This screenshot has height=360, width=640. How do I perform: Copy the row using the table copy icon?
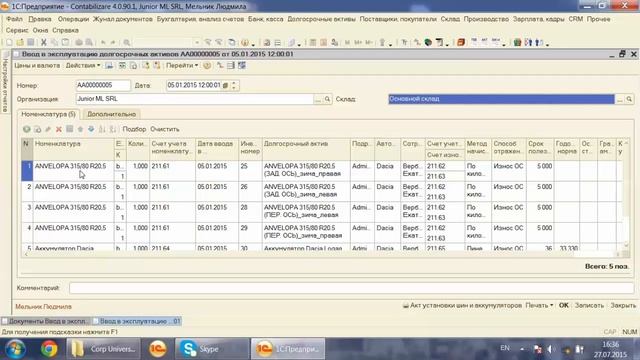38,129
